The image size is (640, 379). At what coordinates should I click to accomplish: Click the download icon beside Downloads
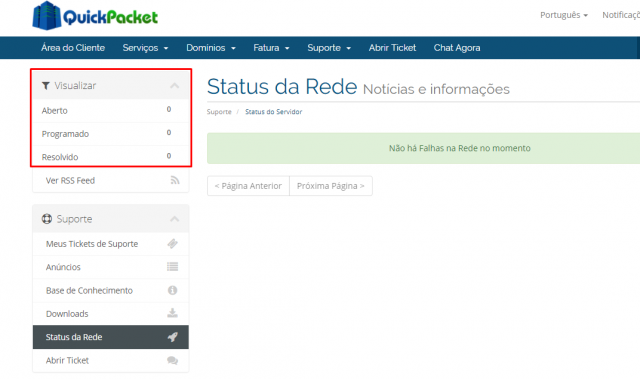click(173, 313)
